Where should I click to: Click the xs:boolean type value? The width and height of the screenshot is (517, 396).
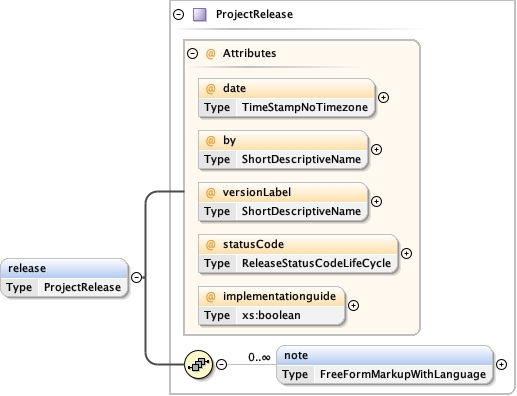pos(271,315)
